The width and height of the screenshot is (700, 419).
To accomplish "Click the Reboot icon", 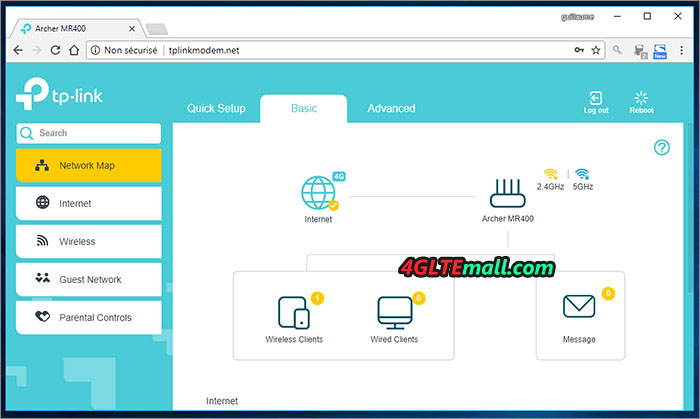I will [x=641, y=99].
